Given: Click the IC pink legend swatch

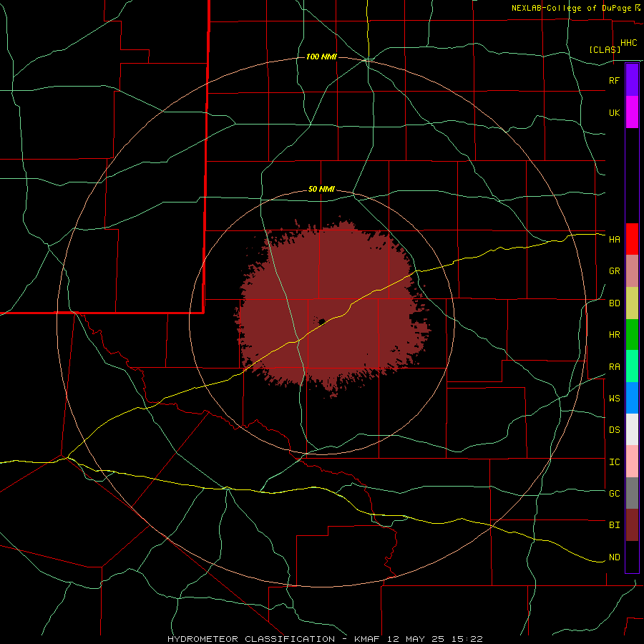Looking at the screenshot, I should (632, 462).
